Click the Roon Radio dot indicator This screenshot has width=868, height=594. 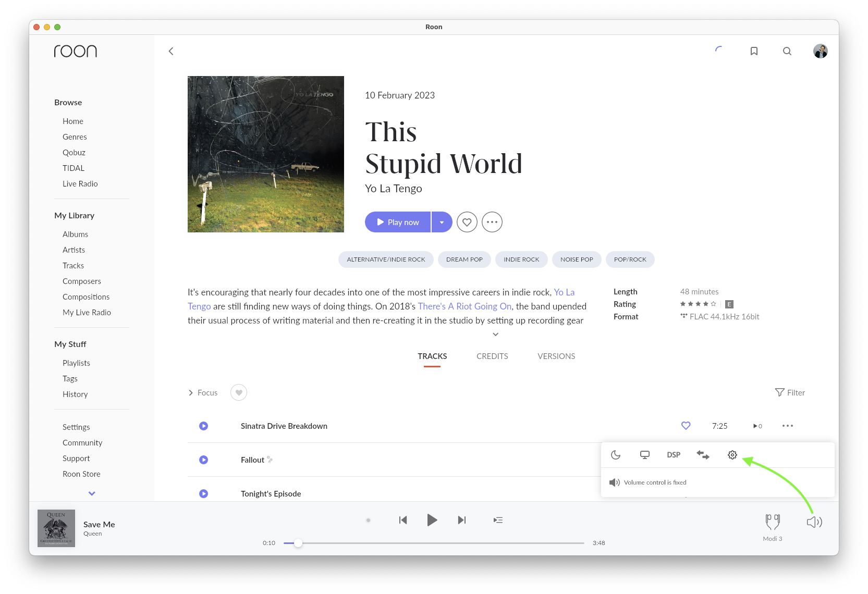[x=368, y=520]
